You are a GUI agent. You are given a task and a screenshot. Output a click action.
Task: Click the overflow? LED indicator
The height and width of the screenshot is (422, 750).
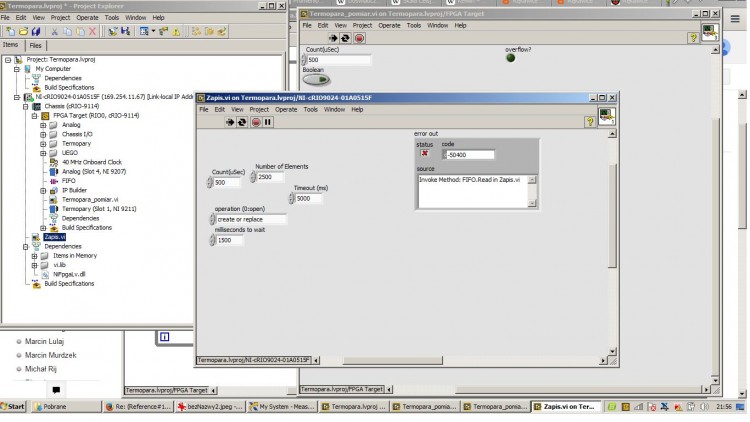click(x=510, y=58)
